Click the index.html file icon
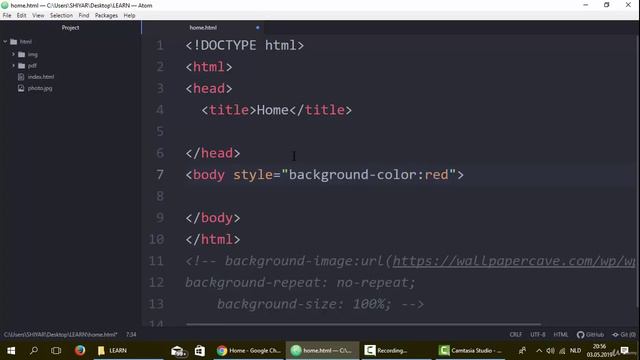The image size is (640, 360). tap(21, 77)
